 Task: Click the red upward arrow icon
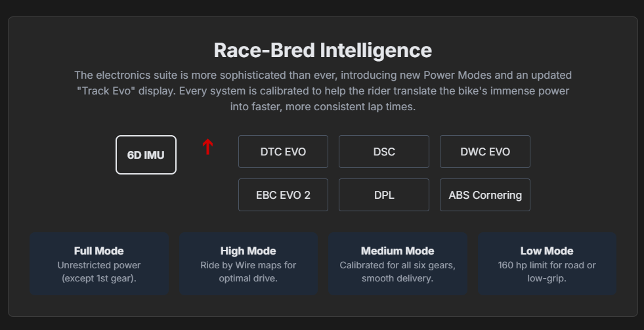click(207, 147)
